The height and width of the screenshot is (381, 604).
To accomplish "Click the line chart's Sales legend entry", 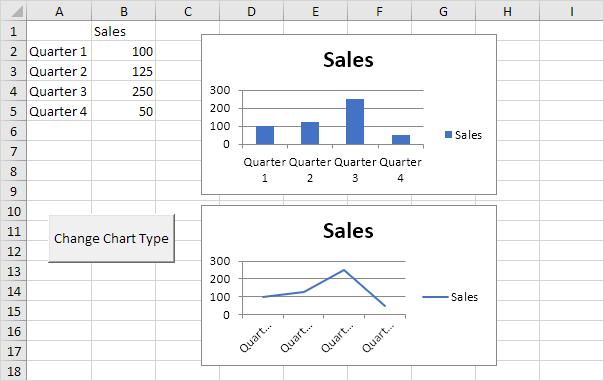I will point(450,297).
